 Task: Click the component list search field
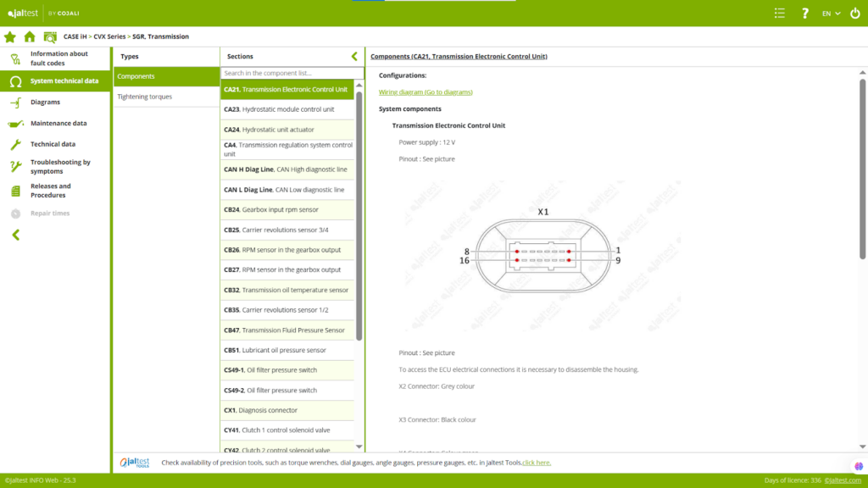(x=287, y=74)
